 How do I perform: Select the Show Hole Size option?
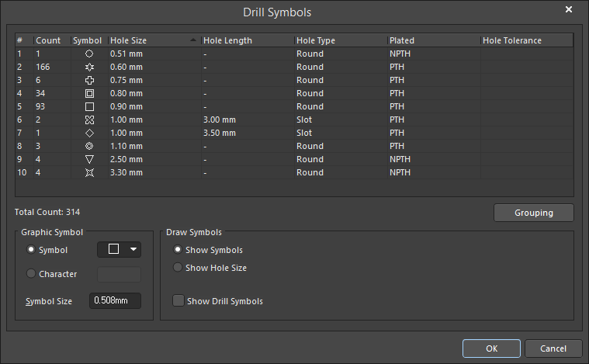[x=178, y=268]
